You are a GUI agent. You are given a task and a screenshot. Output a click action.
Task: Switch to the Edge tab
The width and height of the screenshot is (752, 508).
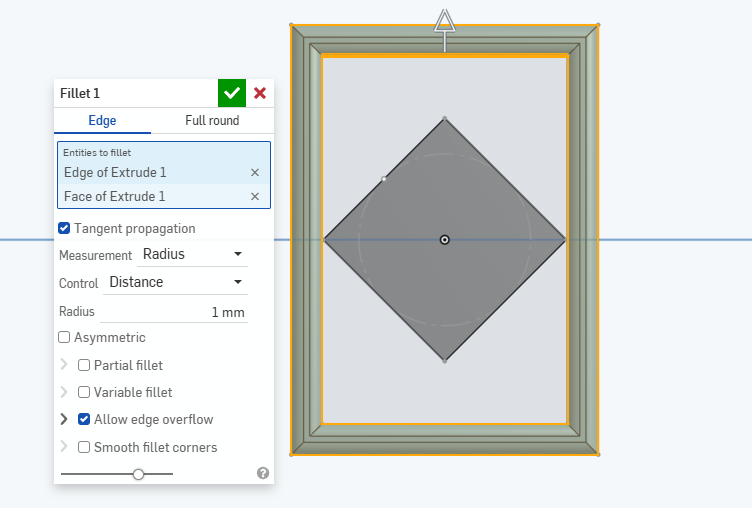(102, 121)
